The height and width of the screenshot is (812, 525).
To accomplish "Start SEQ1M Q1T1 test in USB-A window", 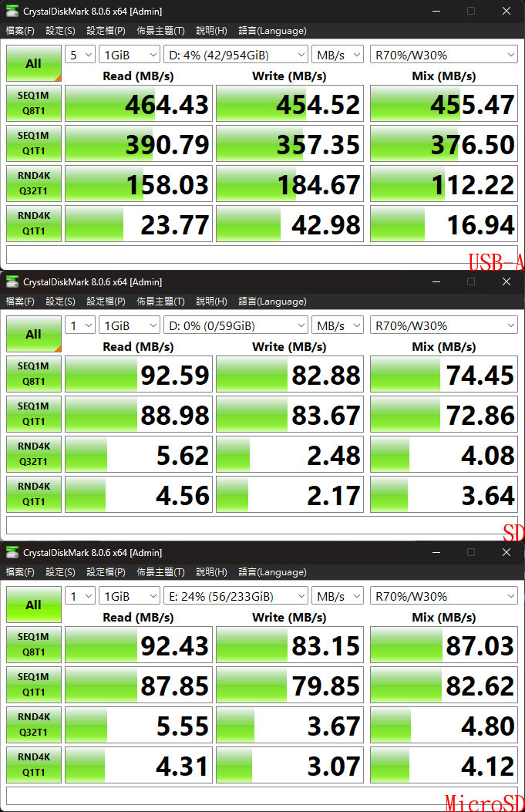I will point(34,143).
